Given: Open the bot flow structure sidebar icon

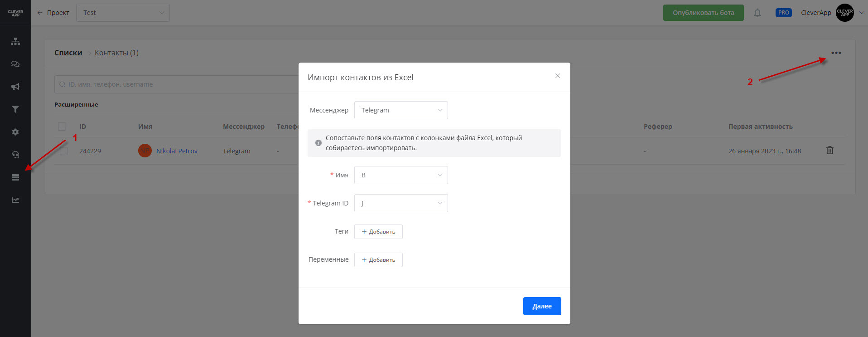Looking at the screenshot, I should click(15, 41).
